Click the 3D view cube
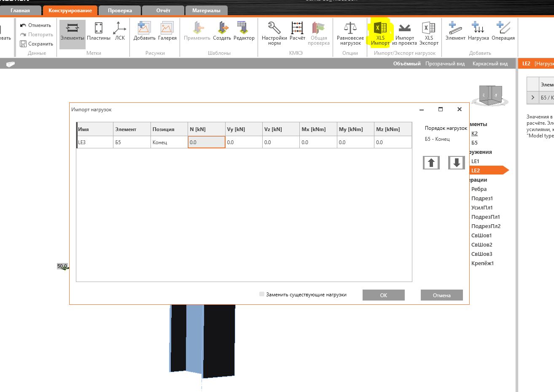554x392 pixels. pyautogui.click(x=489, y=95)
